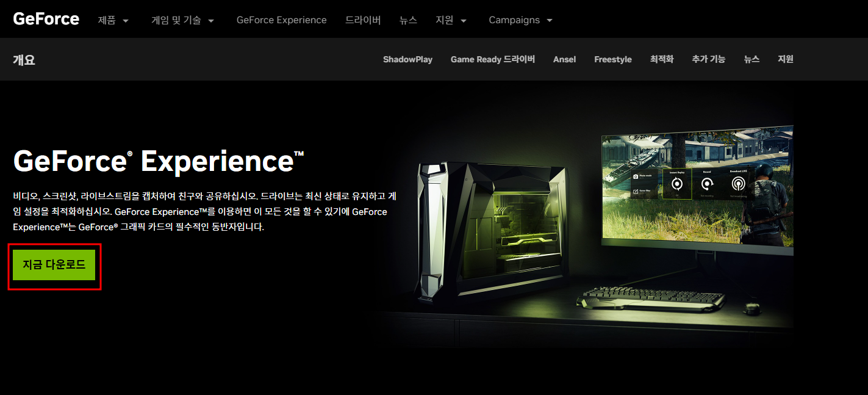Toggle Instant Replay off-state control
The width and height of the screenshot is (868, 395).
click(x=677, y=195)
